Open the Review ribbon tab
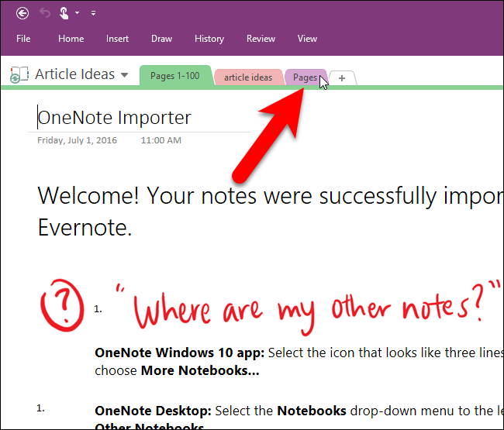Image resolution: width=504 pixels, height=430 pixels. [261, 39]
